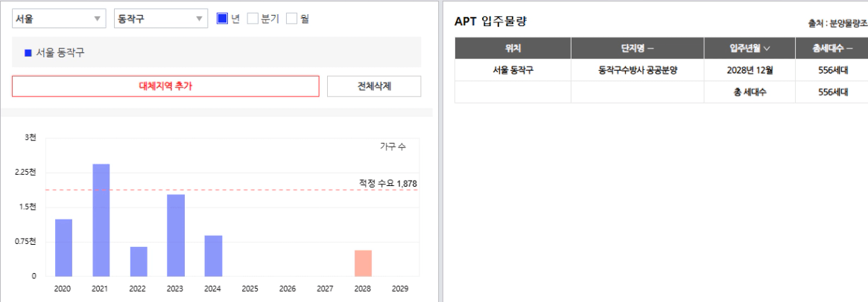The width and height of the screenshot is (868, 302).
Task: Click the orange 2028 bar in chart
Action: pyautogui.click(x=363, y=263)
